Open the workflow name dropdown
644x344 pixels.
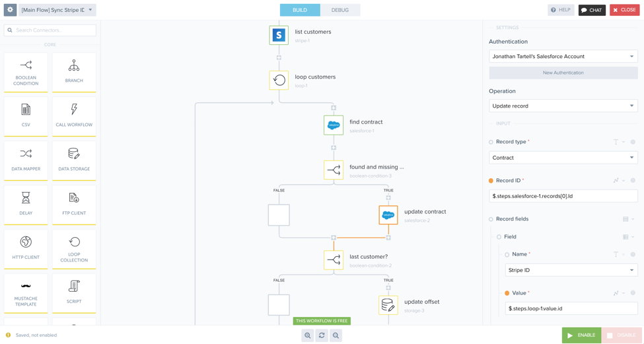pyautogui.click(x=57, y=10)
